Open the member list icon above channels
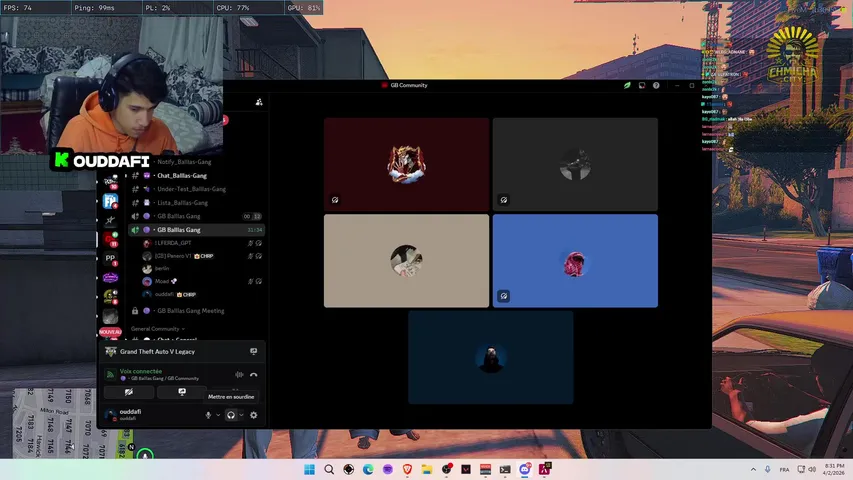The height and width of the screenshot is (480, 853). (x=259, y=102)
